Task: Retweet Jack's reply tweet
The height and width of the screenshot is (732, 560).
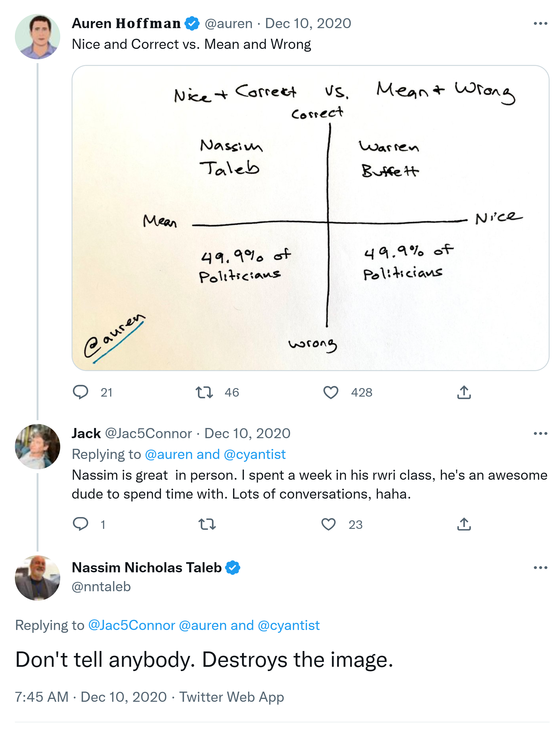Action: click(x=207, y=524)
